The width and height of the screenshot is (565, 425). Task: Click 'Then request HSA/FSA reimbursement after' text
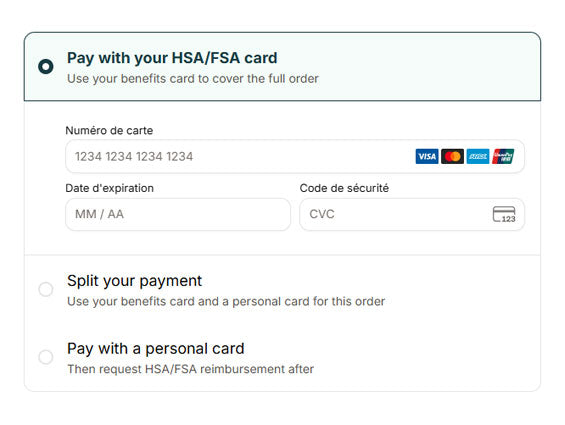tap(191, 369)
